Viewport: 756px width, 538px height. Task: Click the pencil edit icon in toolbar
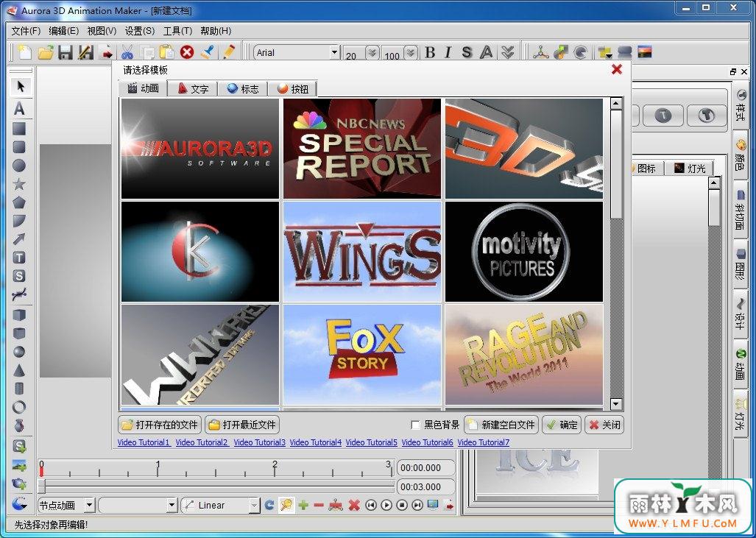pos(228,52)
